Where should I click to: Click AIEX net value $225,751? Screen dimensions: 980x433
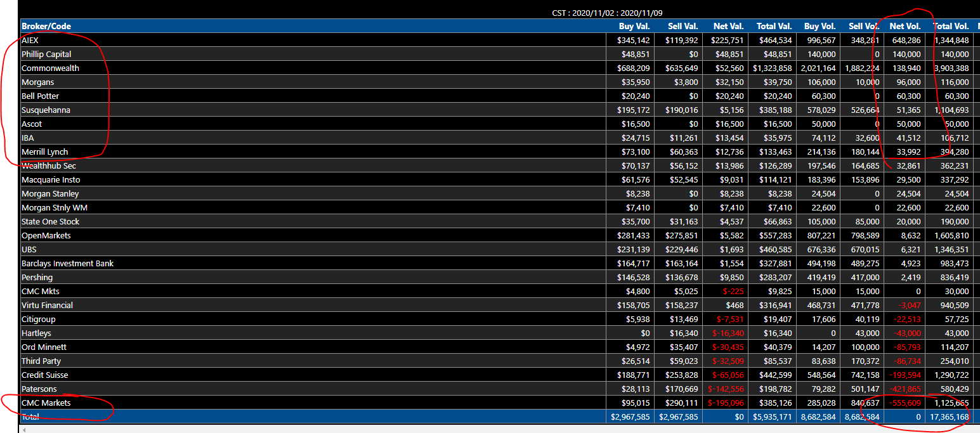(x=727, y=40)
